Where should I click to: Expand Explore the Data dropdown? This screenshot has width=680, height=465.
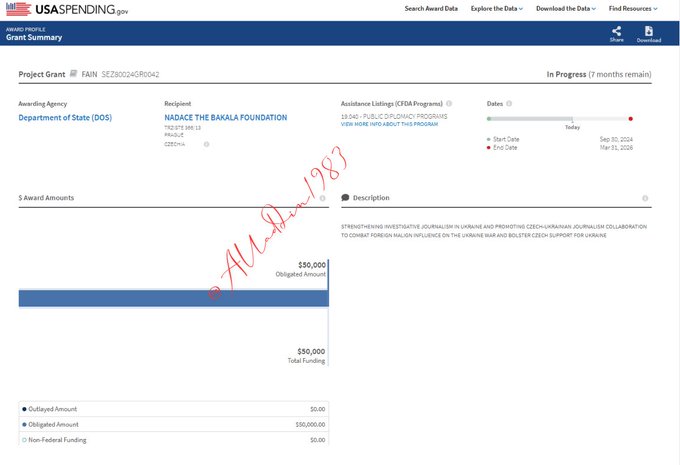tap(497, 9)
